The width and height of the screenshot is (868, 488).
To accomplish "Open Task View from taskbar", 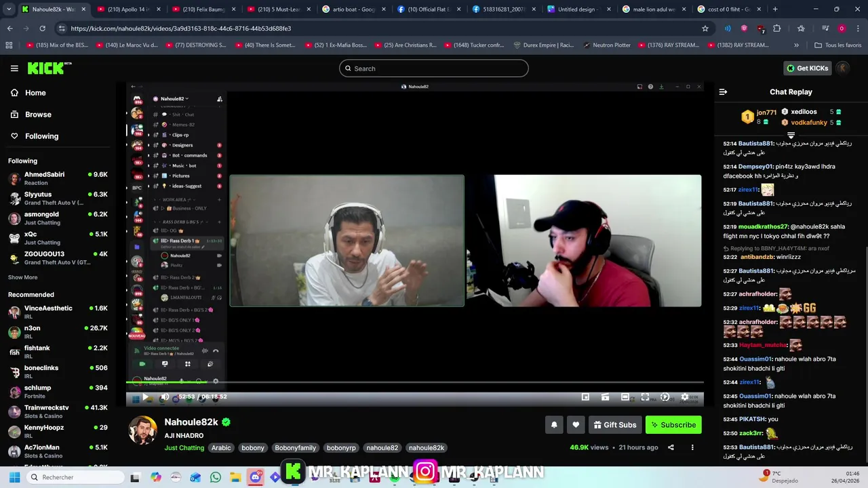I will [x=135, y=477].
